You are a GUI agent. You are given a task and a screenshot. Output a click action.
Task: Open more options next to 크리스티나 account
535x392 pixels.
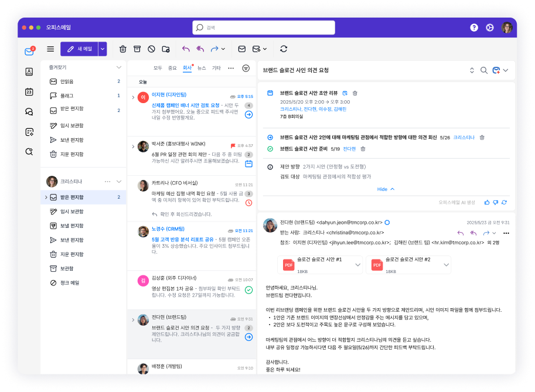107,182
